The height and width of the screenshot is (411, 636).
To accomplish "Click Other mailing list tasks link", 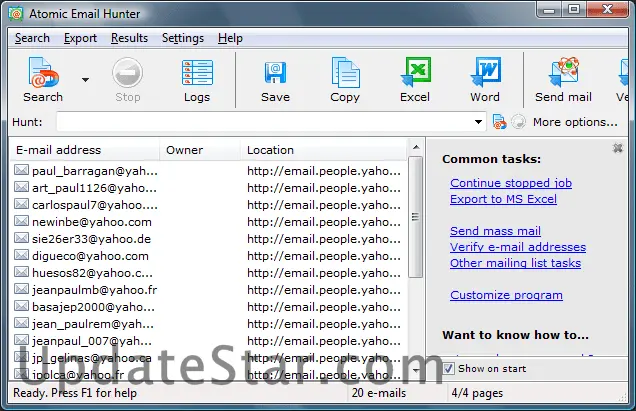I will 515,263.
